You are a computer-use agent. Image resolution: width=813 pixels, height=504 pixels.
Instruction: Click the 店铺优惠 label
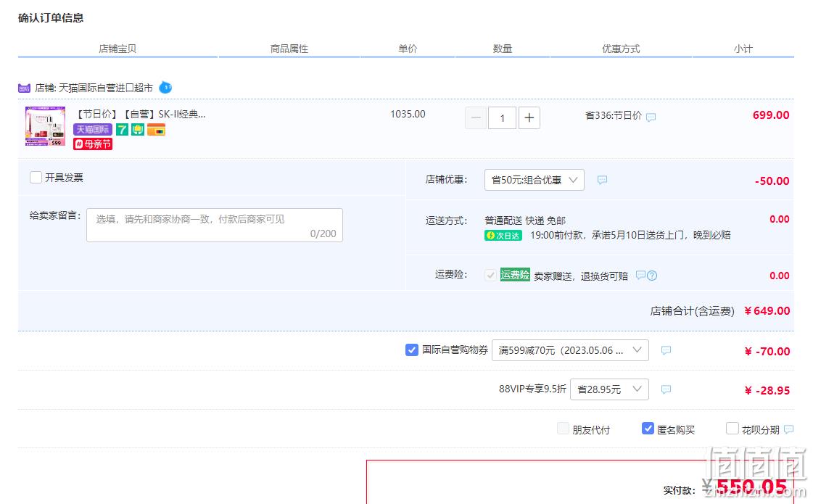(447, 179)
